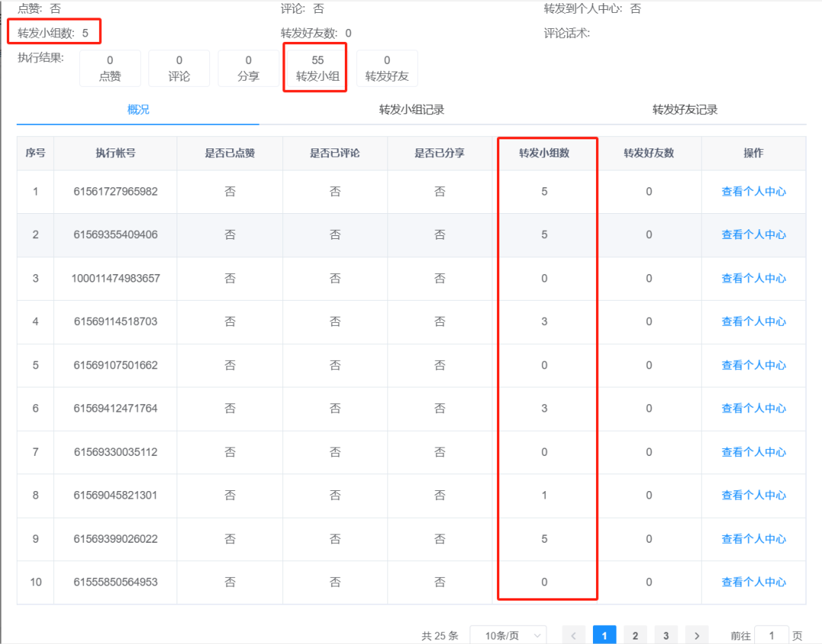
Task: Open 查看个人中心 for account 61569355409406
Action: (753, 235)
